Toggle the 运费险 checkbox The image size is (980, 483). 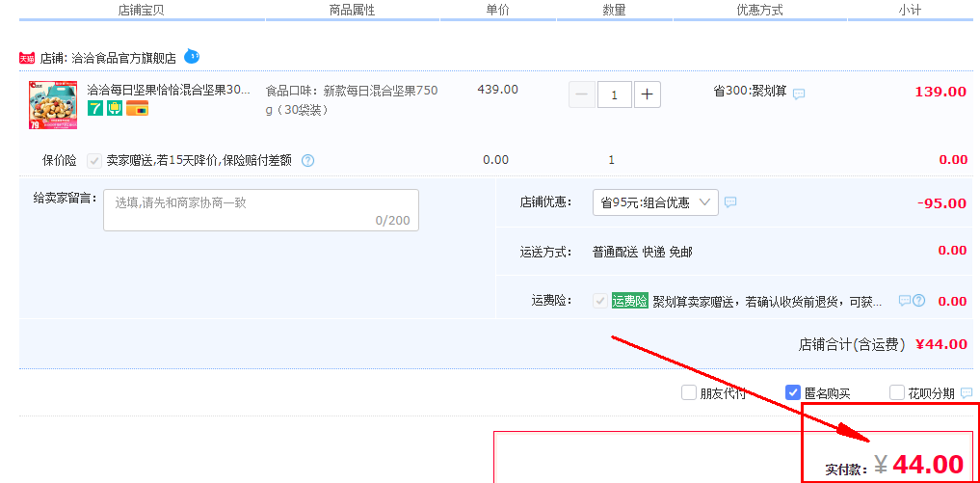pyautogui.click(x=600, y=301)
